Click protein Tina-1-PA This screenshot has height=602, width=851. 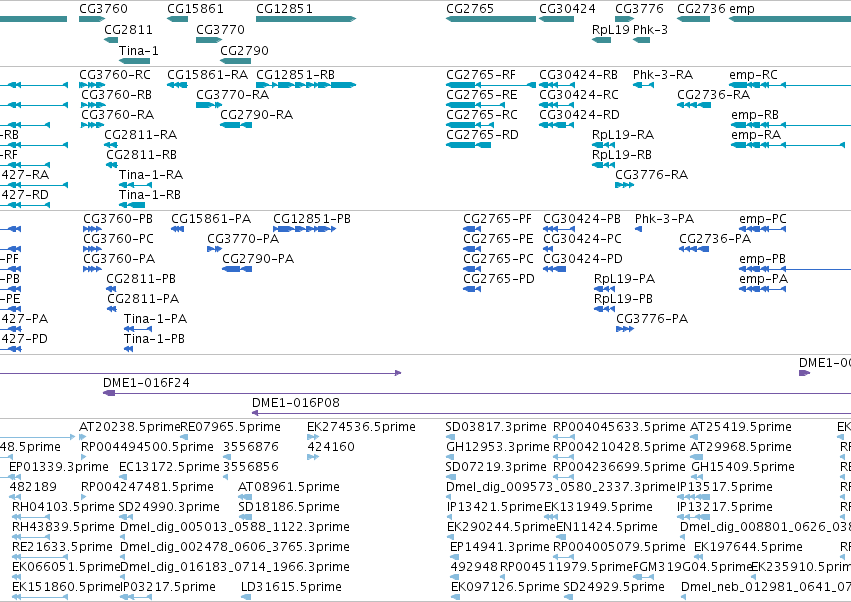click(138, 329)
